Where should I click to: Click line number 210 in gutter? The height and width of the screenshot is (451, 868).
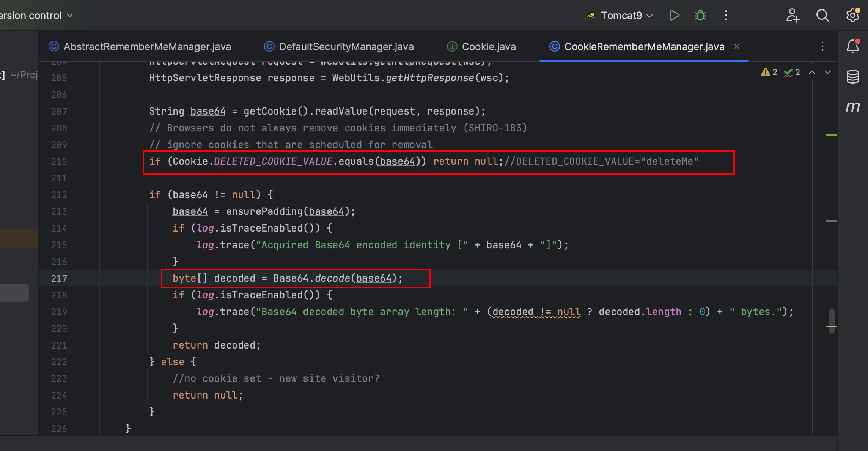(x=59, y=161)
